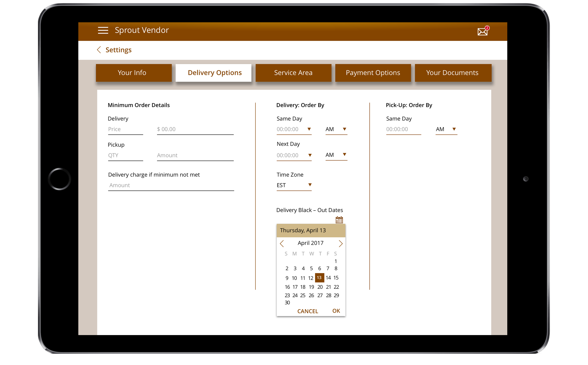Choose April 11 in the calendar
This screenshot has height=365, width=588.
[x=303, y=278]
